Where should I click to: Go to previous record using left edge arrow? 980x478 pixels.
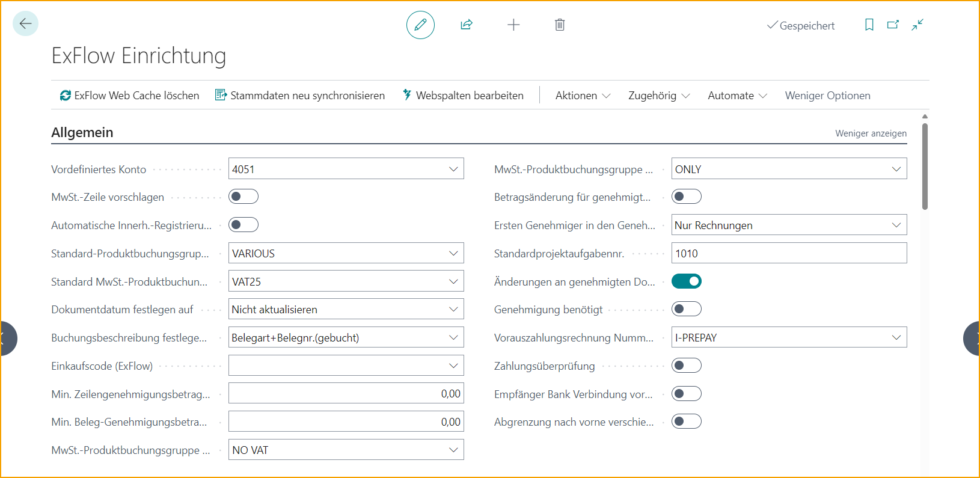point(7,339)
